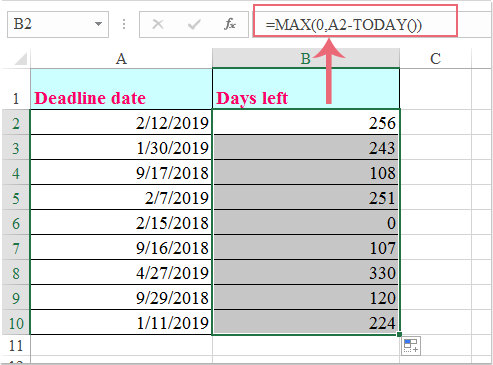Select cell with date 1/11/2019
493x365 pixels.
click(121, 322)
